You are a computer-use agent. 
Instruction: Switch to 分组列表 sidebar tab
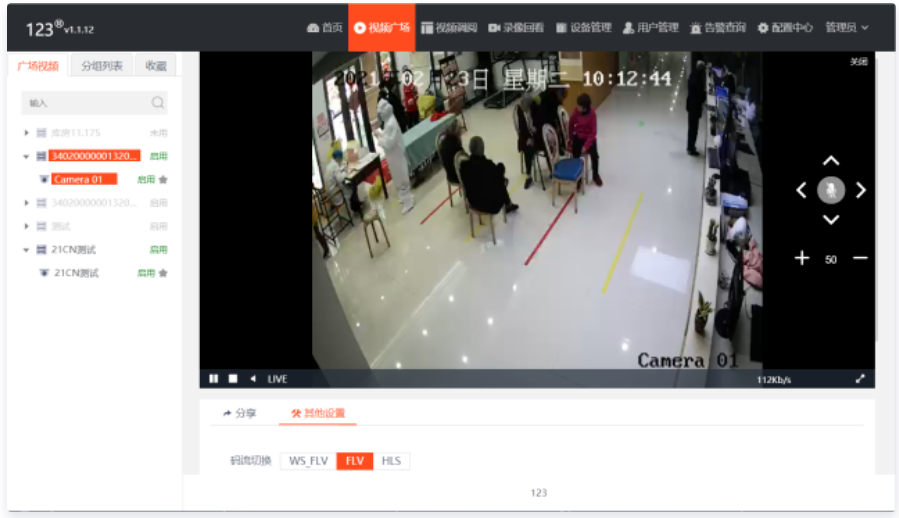tap(102, 66)
